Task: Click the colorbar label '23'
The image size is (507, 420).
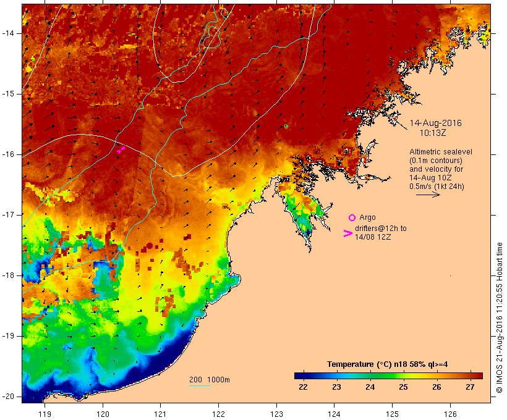Action: pyautogui.click(x=336, y=387)
